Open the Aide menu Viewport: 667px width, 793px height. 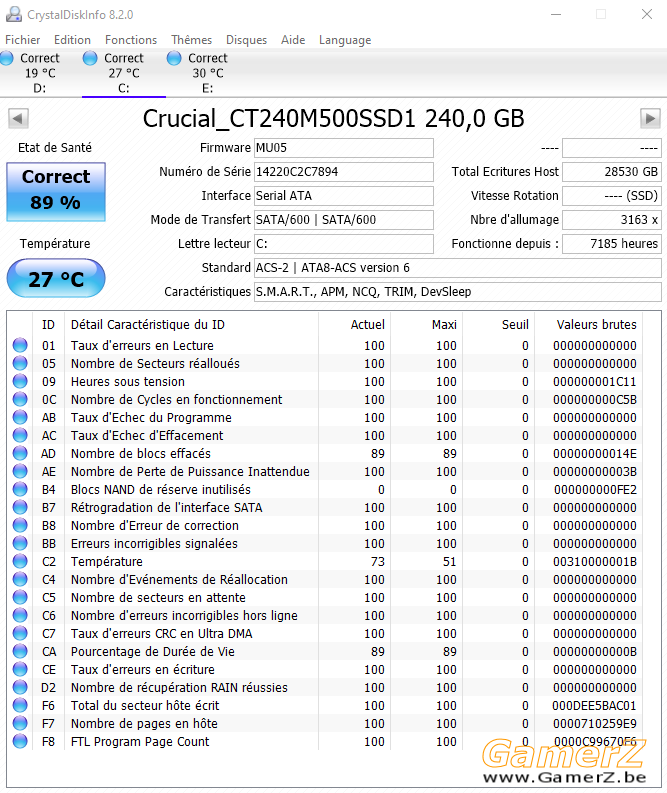(293, 40)
